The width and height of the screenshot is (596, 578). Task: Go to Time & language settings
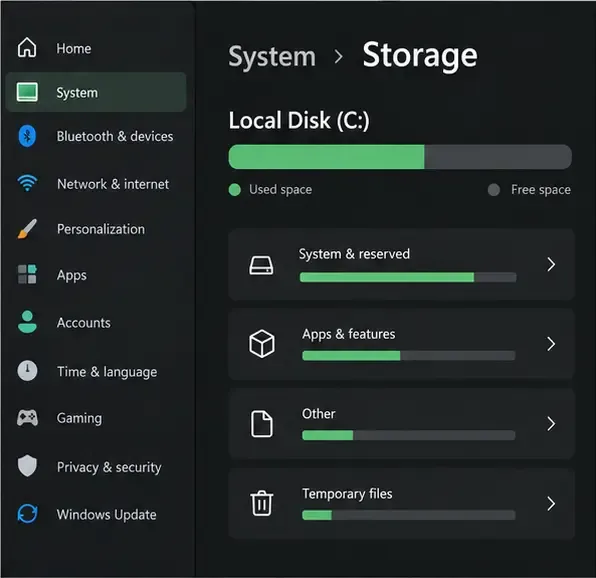96,371
